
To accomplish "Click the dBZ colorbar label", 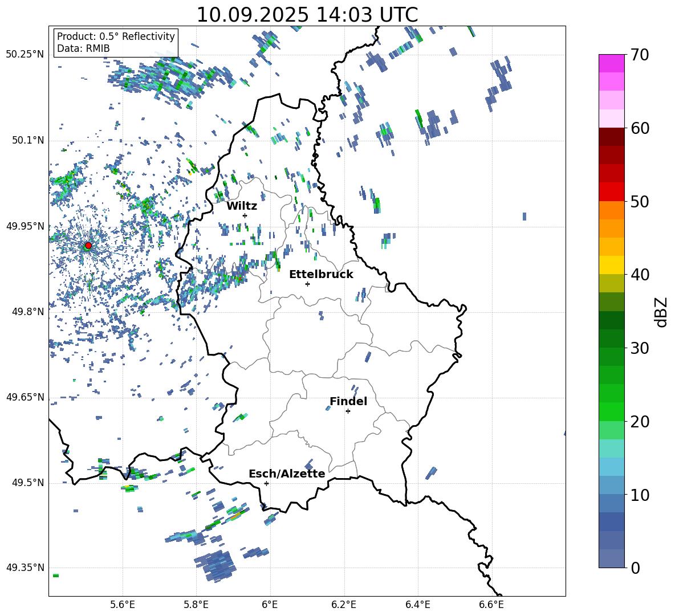I will (x=661, y=312).
